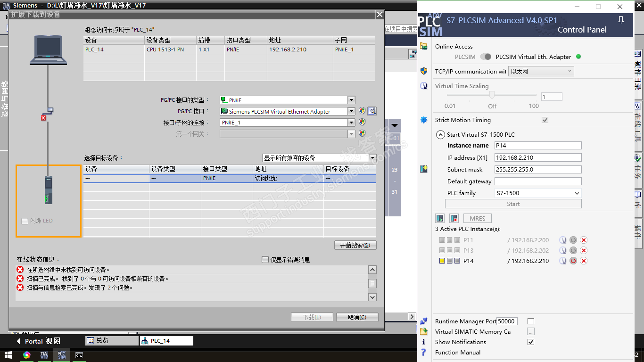Open the PG/PC 接口的类型 dropdown

click(351, 100)
